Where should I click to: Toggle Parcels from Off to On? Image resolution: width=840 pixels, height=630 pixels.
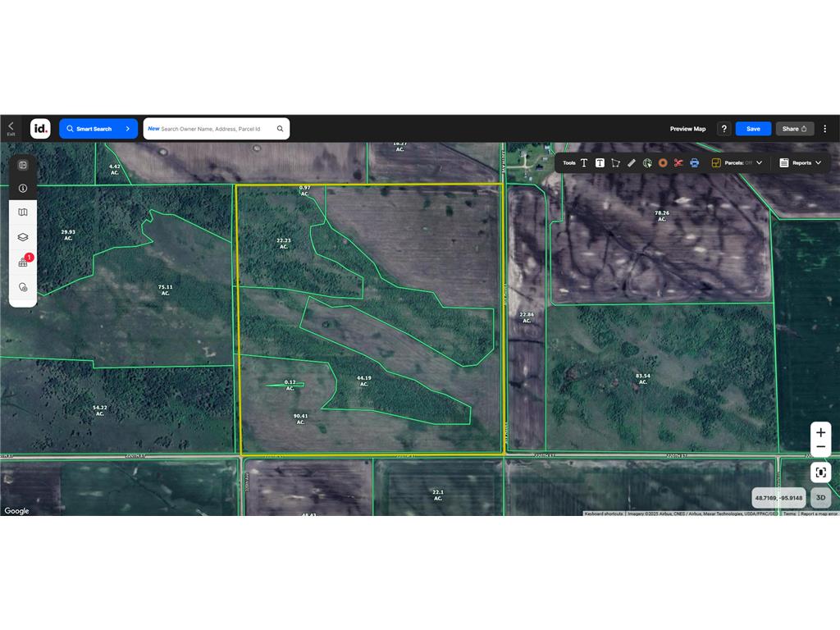[x=737, y=162]
